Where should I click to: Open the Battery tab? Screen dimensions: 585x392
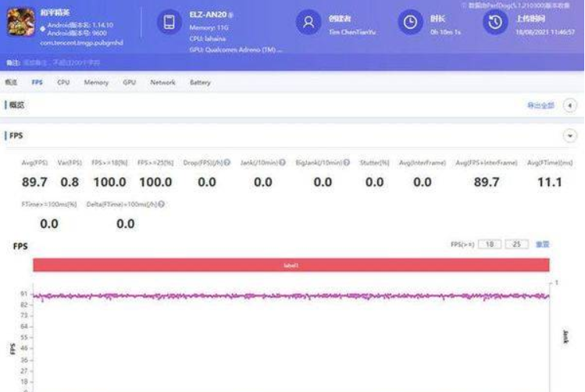[x=200, y=83]
